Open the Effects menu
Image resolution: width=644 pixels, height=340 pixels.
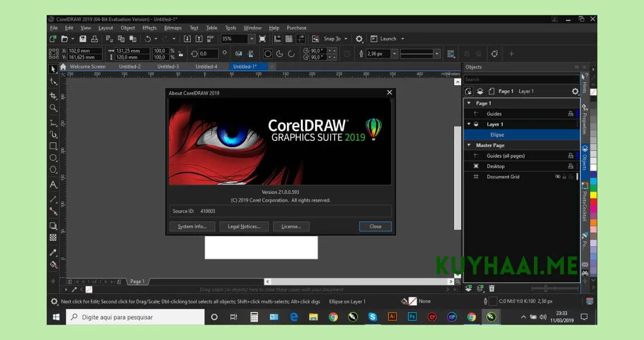point(149,28)
